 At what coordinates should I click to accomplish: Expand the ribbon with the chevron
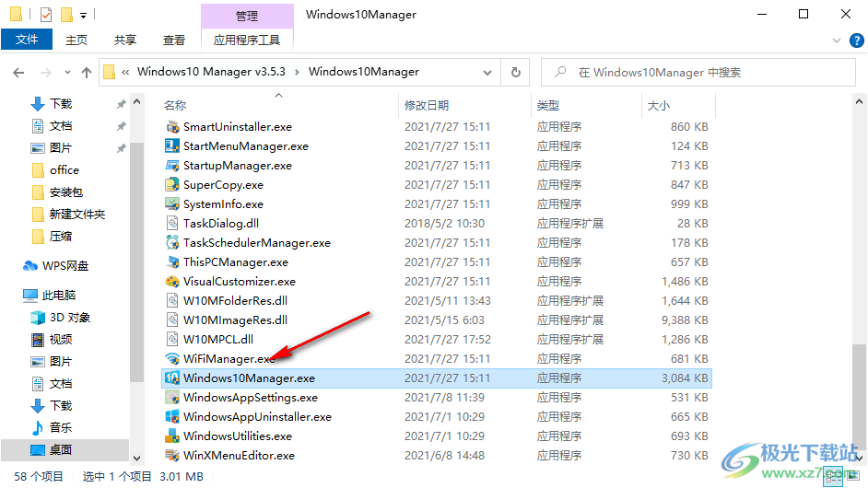coord(837,41)
